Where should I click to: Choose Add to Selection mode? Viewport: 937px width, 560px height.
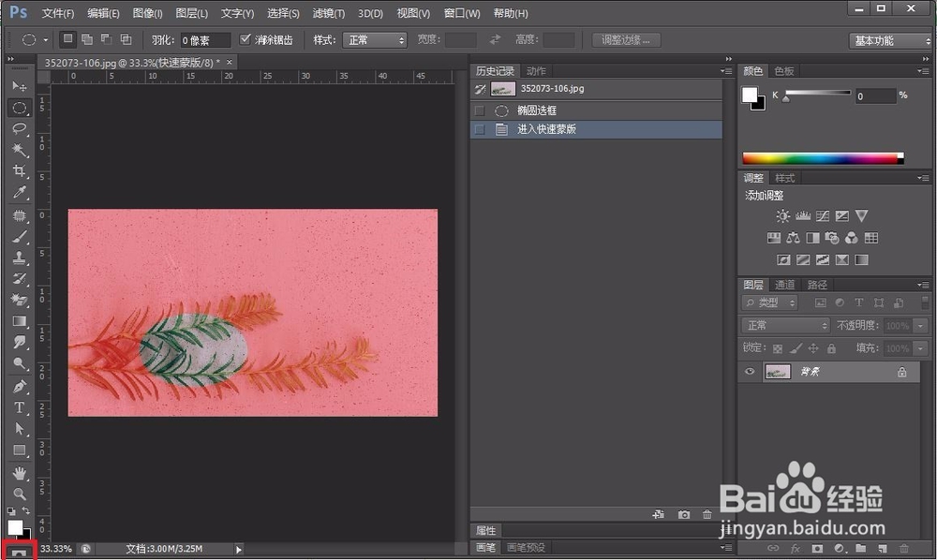[x=87, y=39]
